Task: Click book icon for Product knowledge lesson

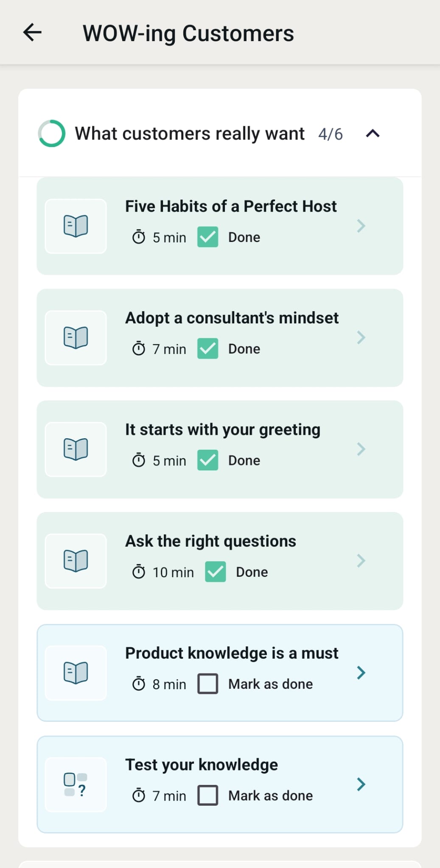Action: coord(76,673)
